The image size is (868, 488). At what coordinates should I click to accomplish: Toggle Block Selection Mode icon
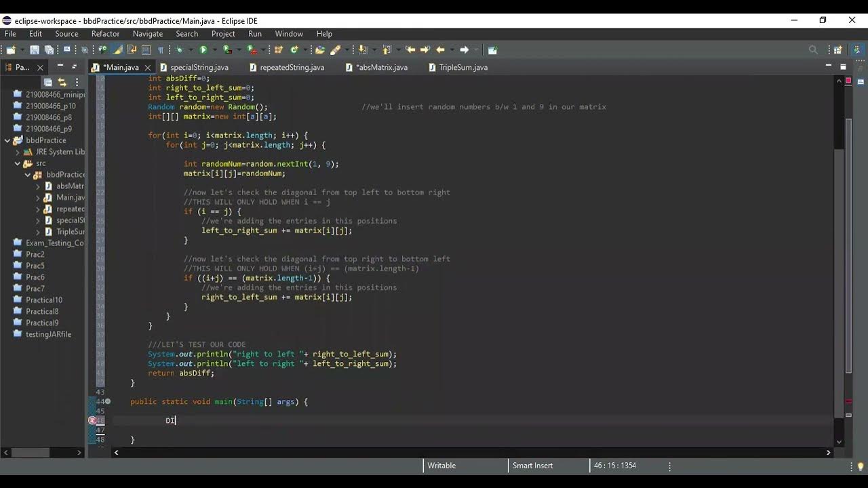coord(146,49)
